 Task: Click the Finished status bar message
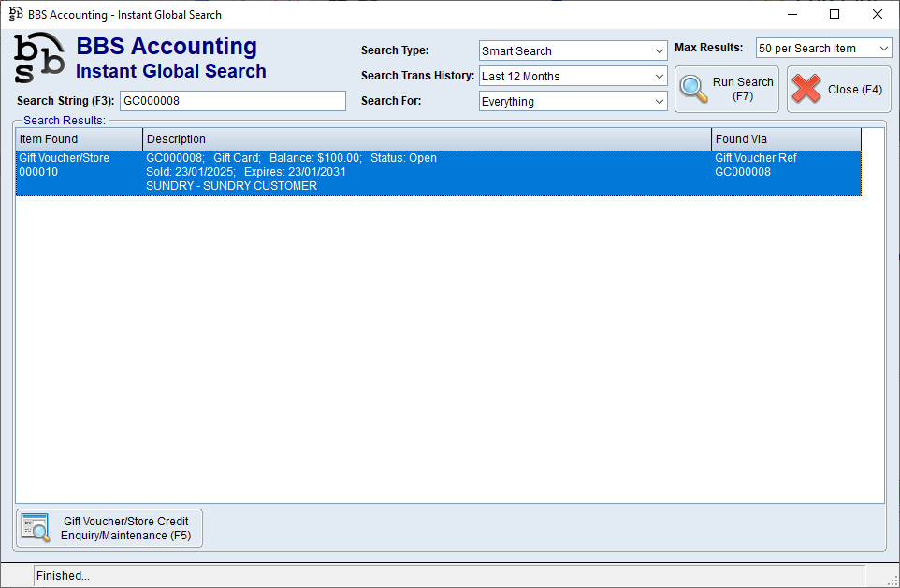click(63, 576)
